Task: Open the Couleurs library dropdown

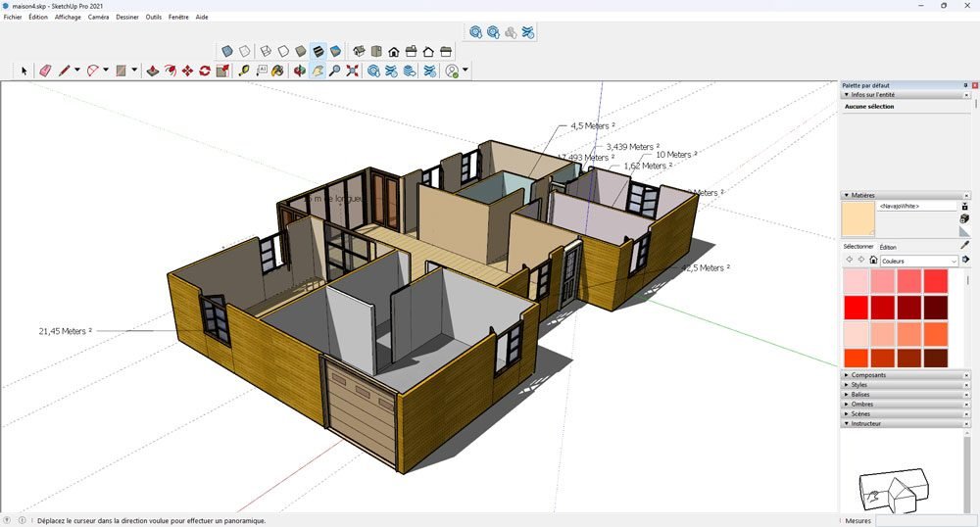Action: (919, 261)
